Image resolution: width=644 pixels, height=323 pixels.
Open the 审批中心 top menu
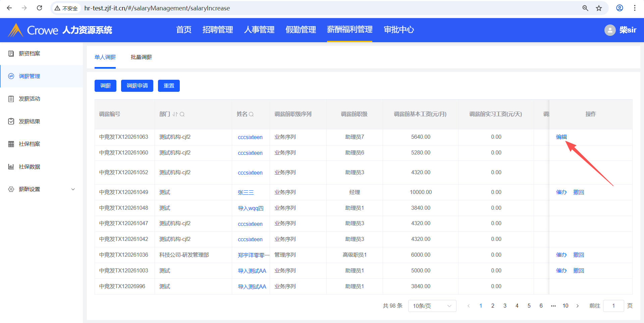coord(399,30)
